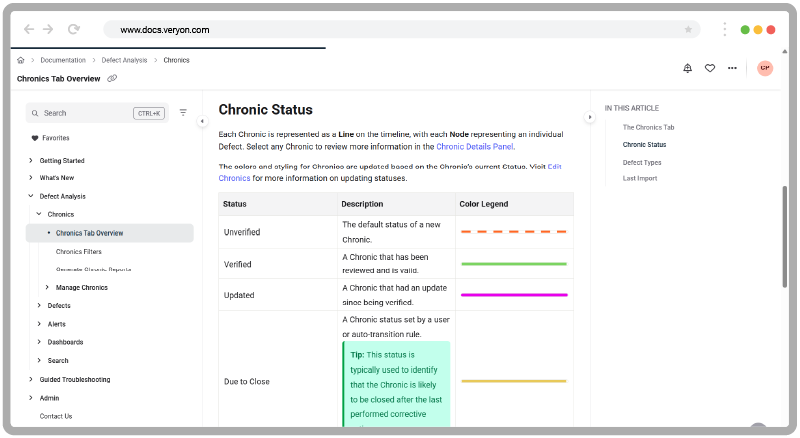The height and width of the screenshot is (438, 800).
Task: Open the CP user avatar
Action: click(x=765, y=68)
